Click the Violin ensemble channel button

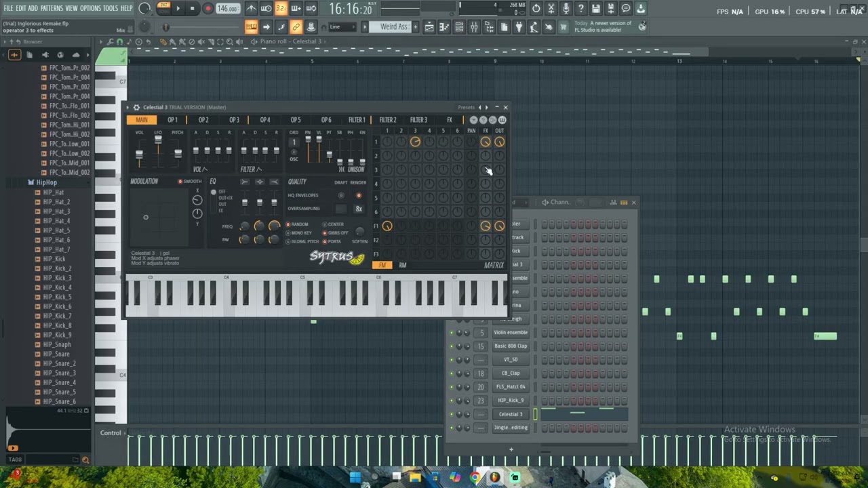[x=511, y=332]
